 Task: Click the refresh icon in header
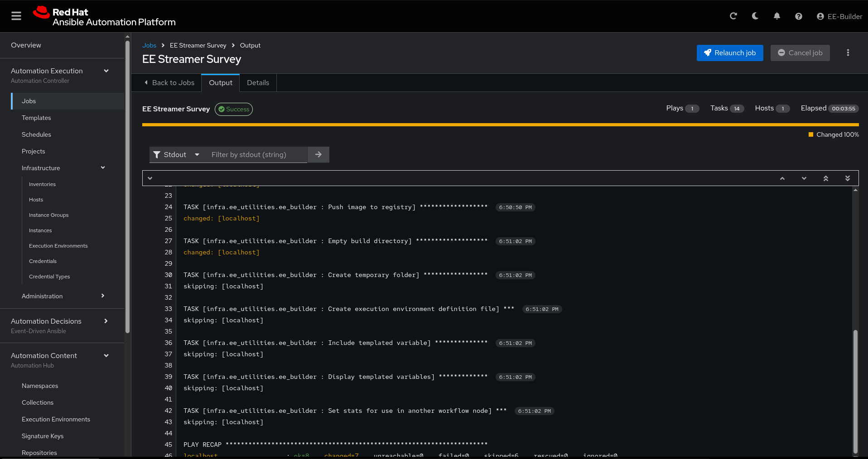[x=733, y=16]
